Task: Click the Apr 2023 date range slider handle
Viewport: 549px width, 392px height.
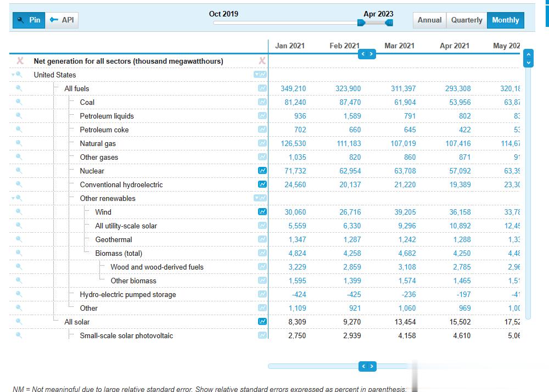Action: click(389, 23)
